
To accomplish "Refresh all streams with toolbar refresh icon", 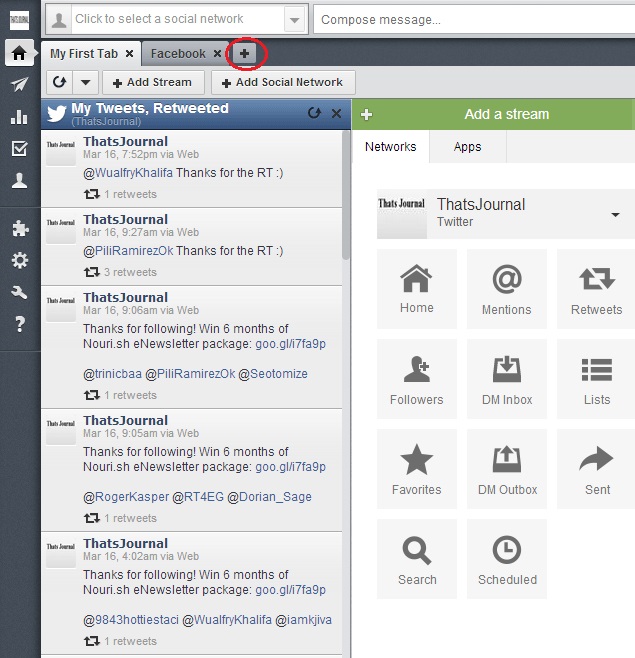I will click(x=60, y=82).
